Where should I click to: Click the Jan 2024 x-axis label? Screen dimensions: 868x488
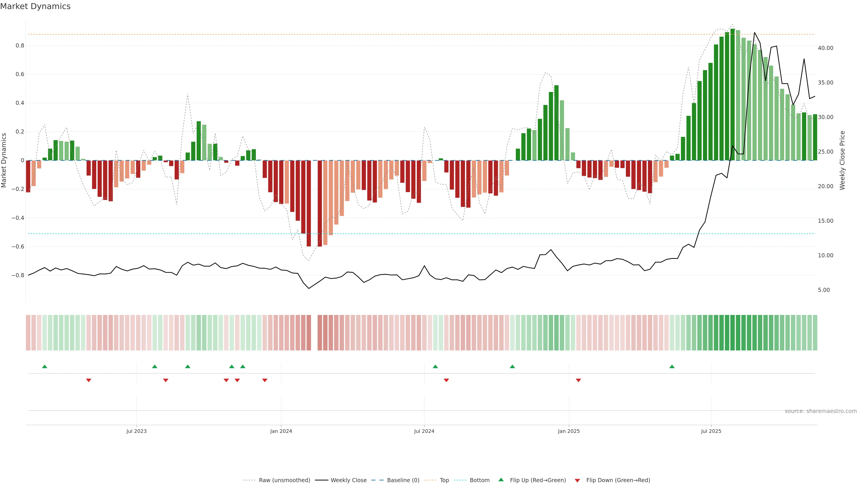(281, 431)
